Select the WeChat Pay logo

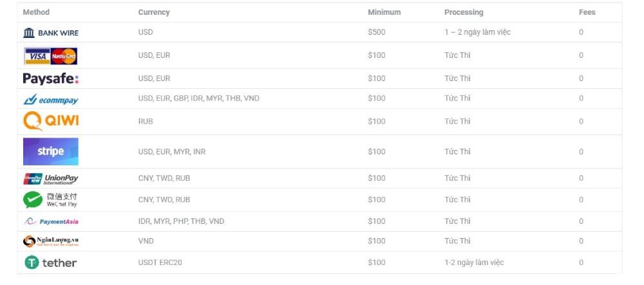pyautogui.click(x=51, y=200)
